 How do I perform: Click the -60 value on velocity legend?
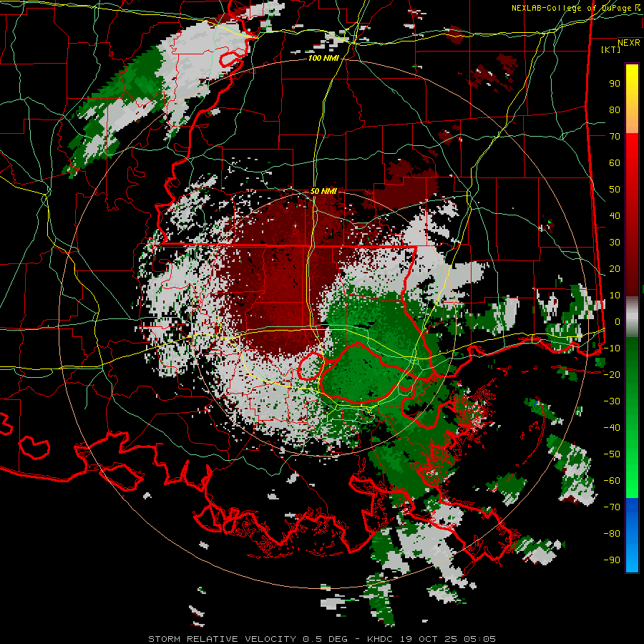(x=612, y=481)
